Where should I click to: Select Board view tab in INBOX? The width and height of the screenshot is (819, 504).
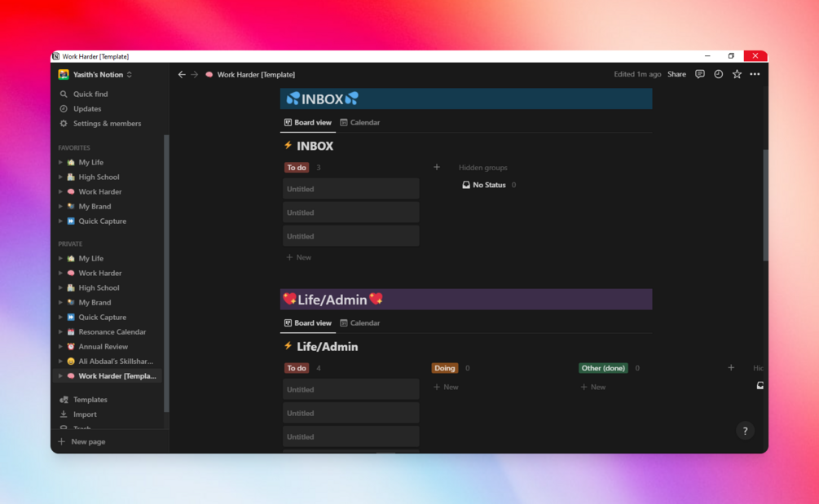pyautogui.click(x=308, y=123)
